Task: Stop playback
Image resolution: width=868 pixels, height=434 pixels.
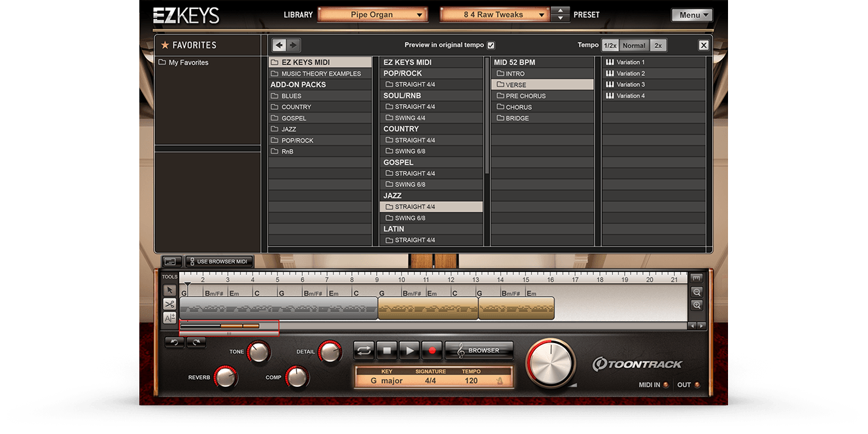Action: coord(387,350)
